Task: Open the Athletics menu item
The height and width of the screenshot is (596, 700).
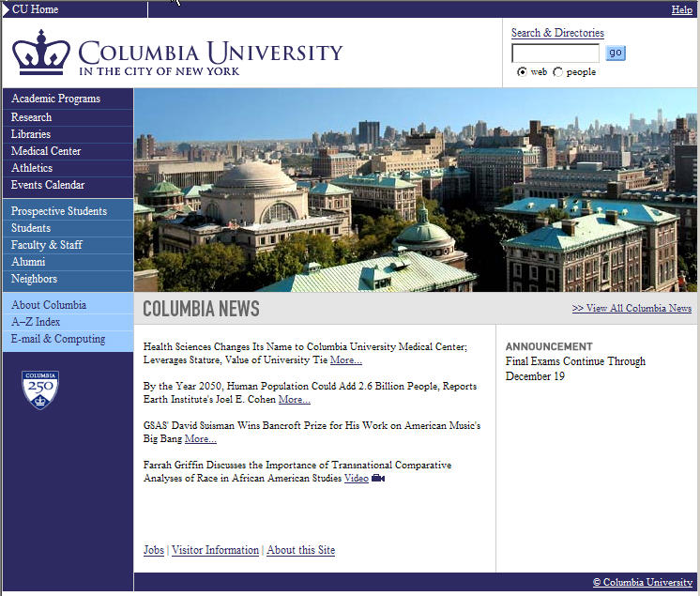Action: click(32, 168)
